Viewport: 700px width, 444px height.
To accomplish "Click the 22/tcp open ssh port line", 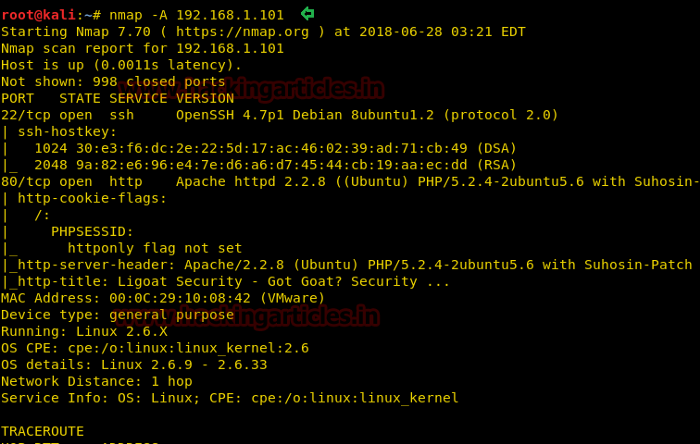I will point(67,115).
